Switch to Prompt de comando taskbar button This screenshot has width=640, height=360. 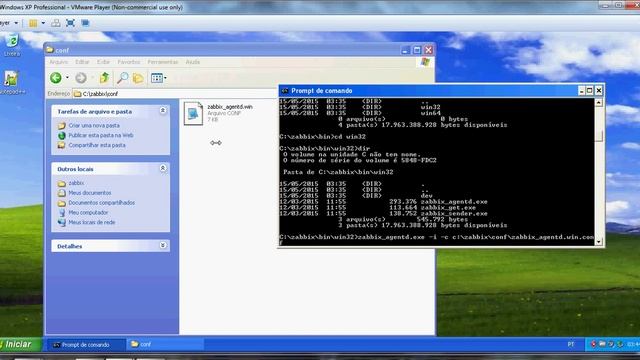(86, 345)
